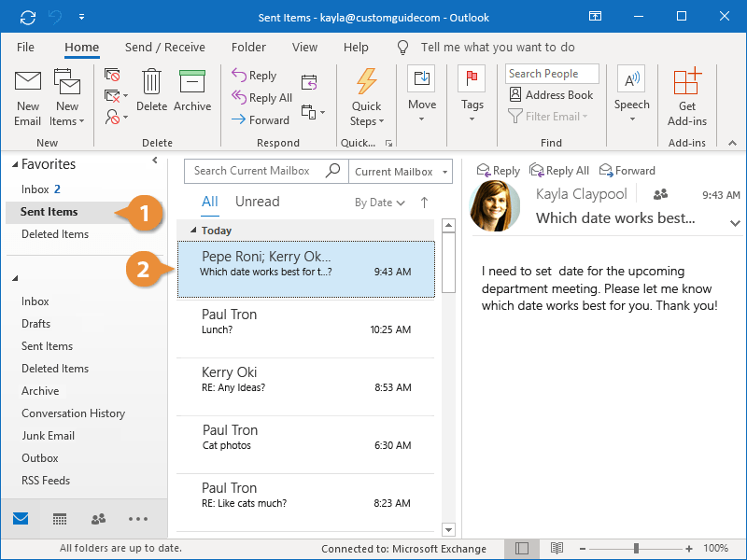Click Forward in the reading pane
Screen dimensions: 747x560
pos(627,171)
